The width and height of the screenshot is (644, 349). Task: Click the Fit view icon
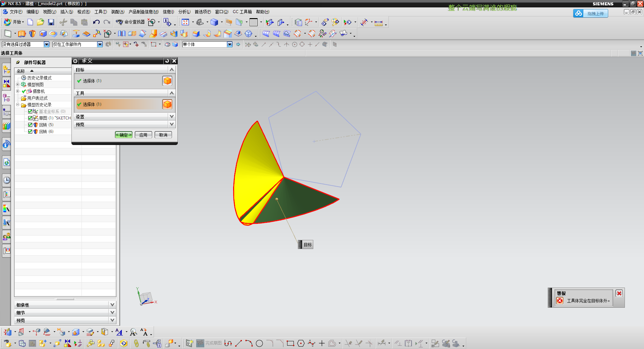pos(185,22)
